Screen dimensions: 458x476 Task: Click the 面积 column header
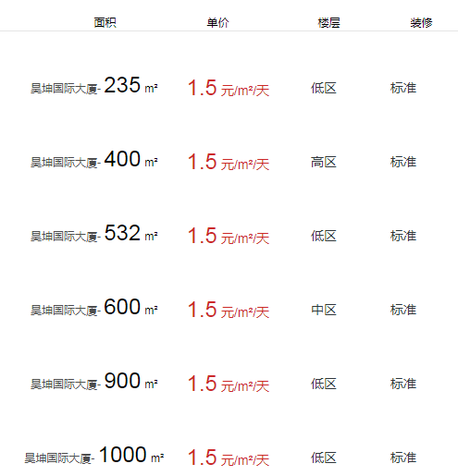pos(105,23)
